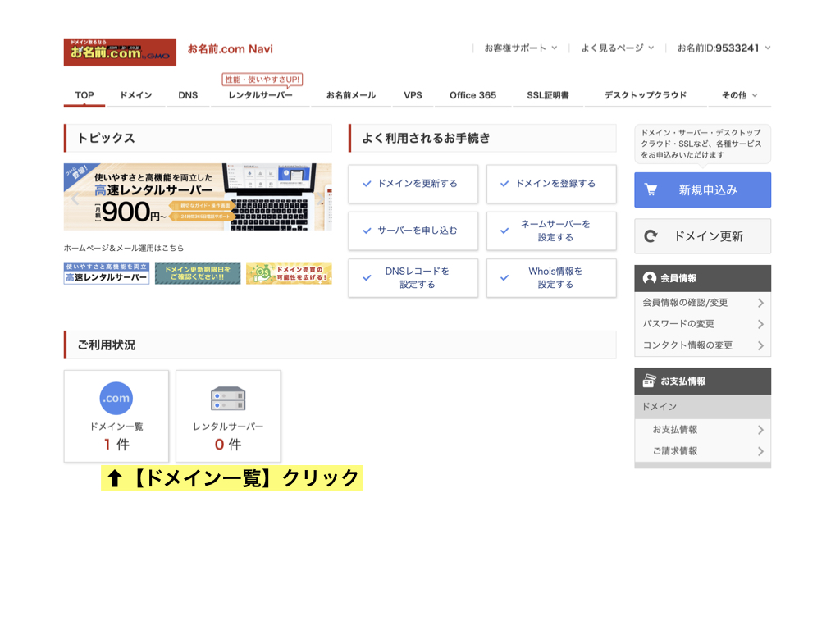The width and height of the screenshot is (840, 630).
Task: Click checkmark icon beside ネームサーバーを設定する
Action: pos(504,231)
